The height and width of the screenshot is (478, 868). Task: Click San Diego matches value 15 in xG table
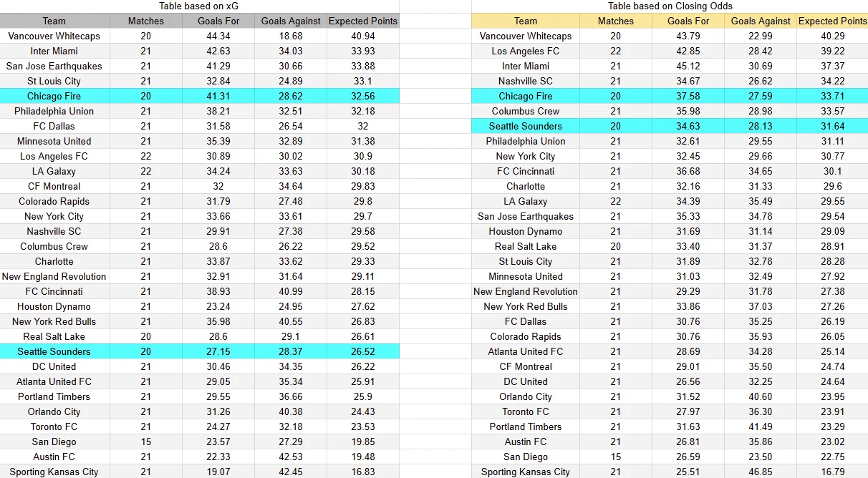(x=146, y=442)
